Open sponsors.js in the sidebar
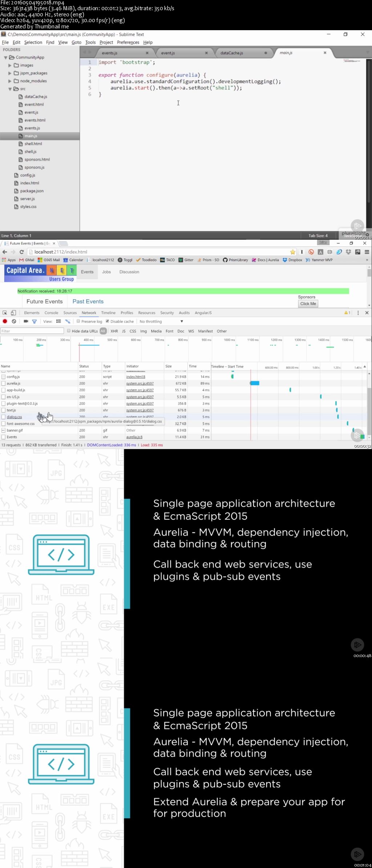This screenshot has width=372, height=868. point(34,167)
